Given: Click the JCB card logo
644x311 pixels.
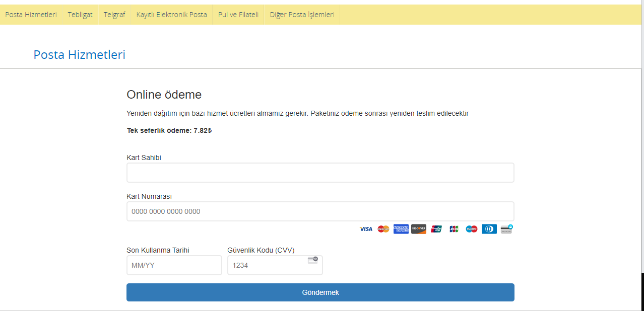Looking at the screenshot, I should (454, 229).
